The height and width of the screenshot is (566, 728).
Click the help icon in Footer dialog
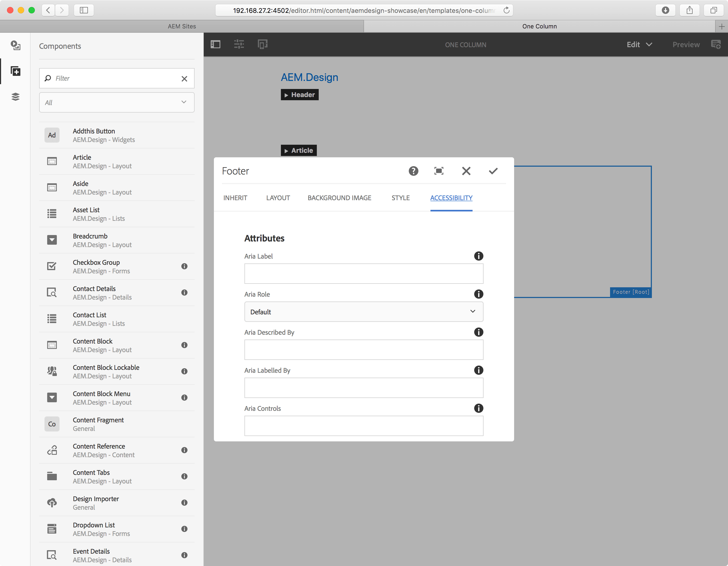click(x=413, y=171)
